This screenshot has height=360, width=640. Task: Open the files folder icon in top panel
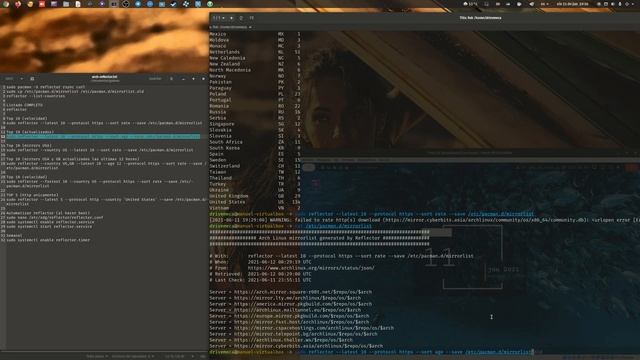[66, 4]
